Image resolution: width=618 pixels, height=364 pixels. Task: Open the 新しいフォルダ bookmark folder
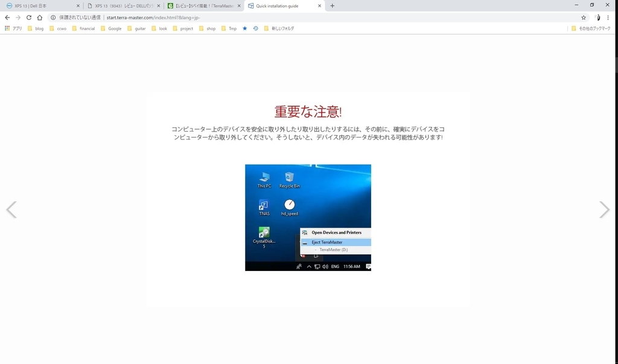click(x=279, y=28)
